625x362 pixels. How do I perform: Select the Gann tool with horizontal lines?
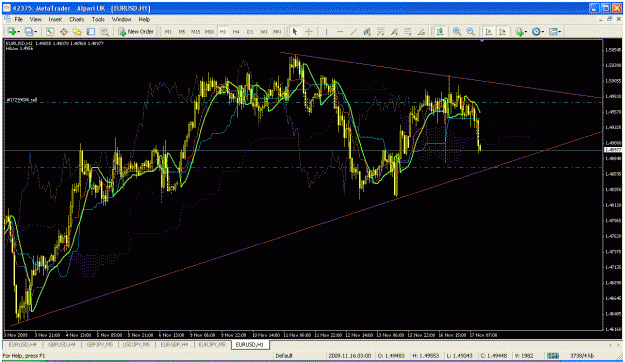click(x=408, y=31)
